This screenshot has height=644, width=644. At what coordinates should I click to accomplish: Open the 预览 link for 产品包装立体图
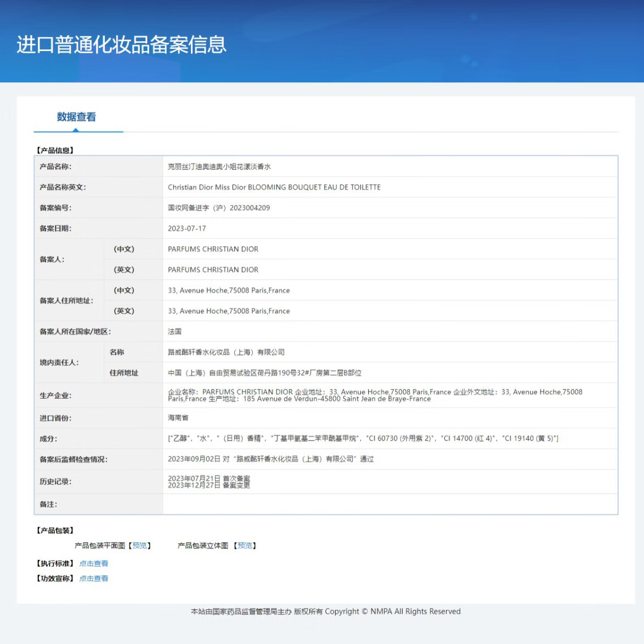(245, 545)
